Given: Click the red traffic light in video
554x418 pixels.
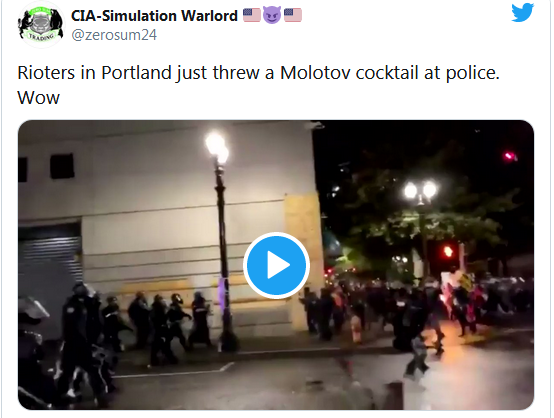Looking at the screenshot, I should pyautogui.click(x=448, y=251).
